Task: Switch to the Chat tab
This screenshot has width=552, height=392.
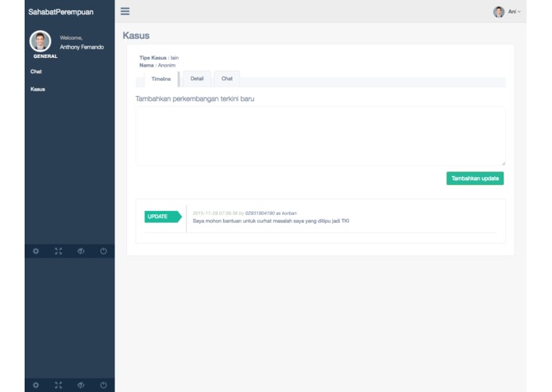Action: 226,79
